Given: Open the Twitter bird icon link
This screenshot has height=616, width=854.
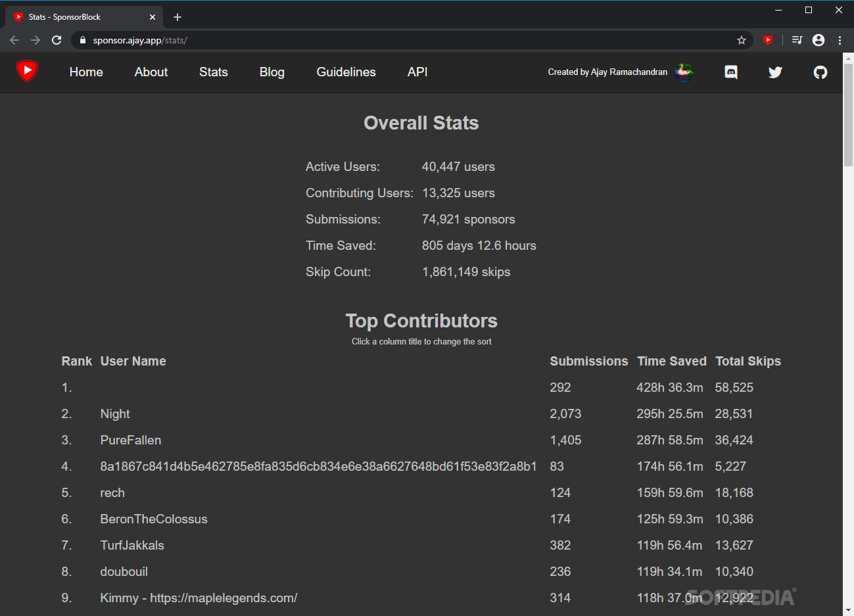Looking at the screenshot, I should coord(776,72).
